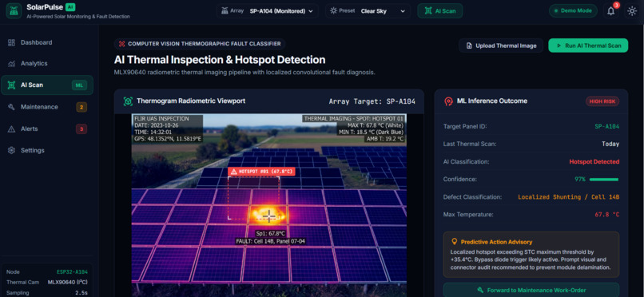Go to Dashboard in sidebar
The height and width of the screenshot is (297, 644).
click(x=47, y=42)
